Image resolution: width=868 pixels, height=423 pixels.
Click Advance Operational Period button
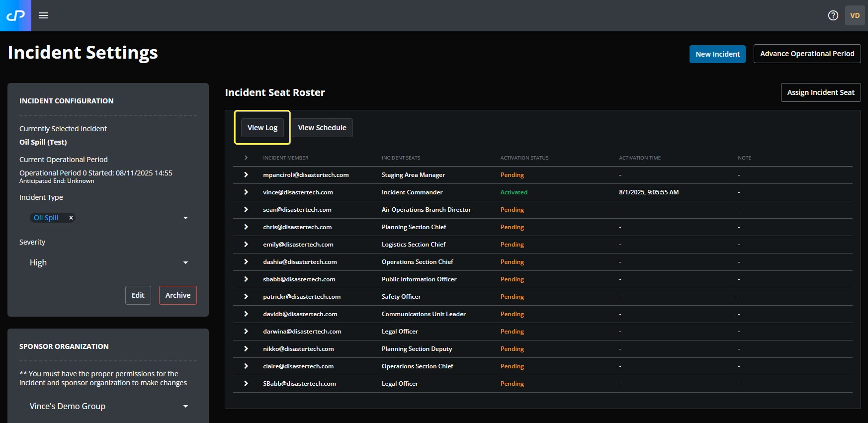point(807,54)
